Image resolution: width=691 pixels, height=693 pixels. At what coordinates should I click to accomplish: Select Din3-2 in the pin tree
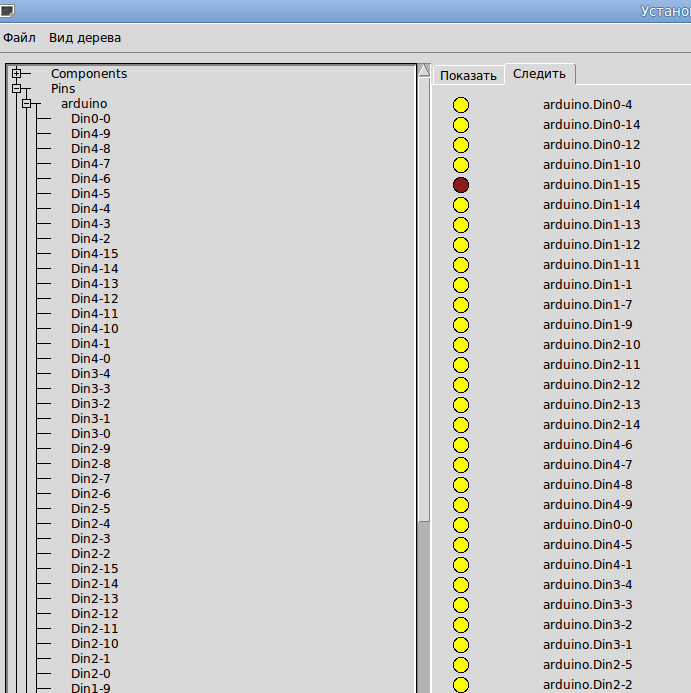pos(91,404)
